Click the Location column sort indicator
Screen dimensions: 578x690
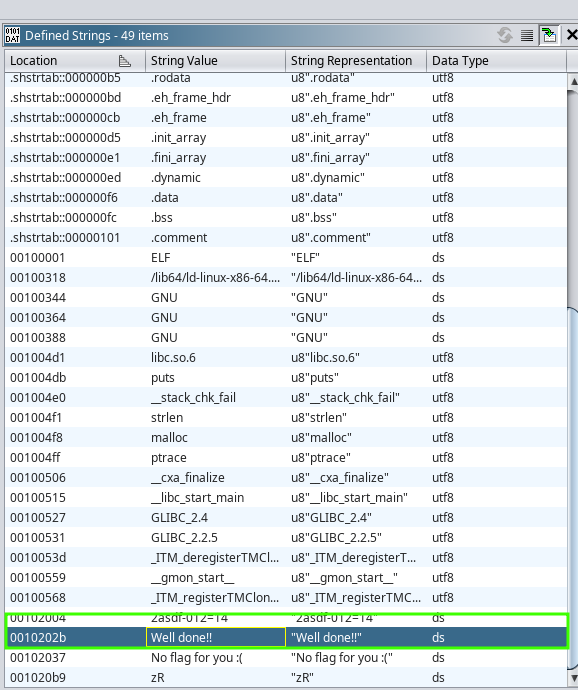(x=125, y=61)
